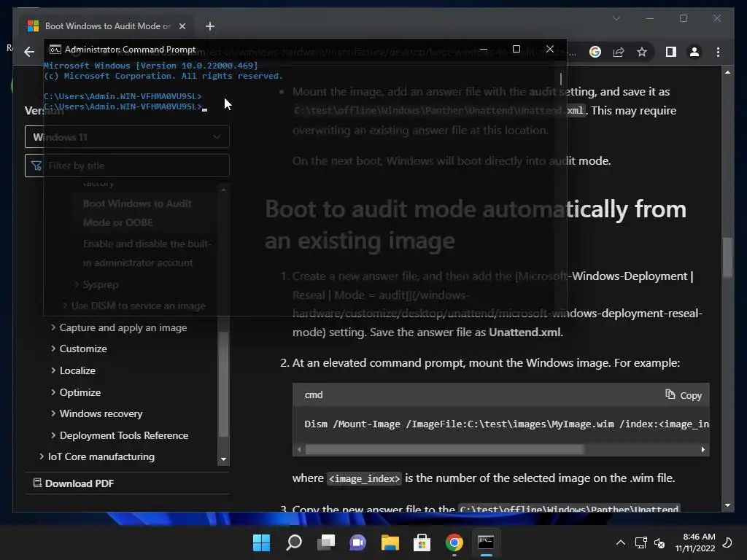
Task: Click the code block horizontal scrollbar thumb
Action: pos(444,449)
